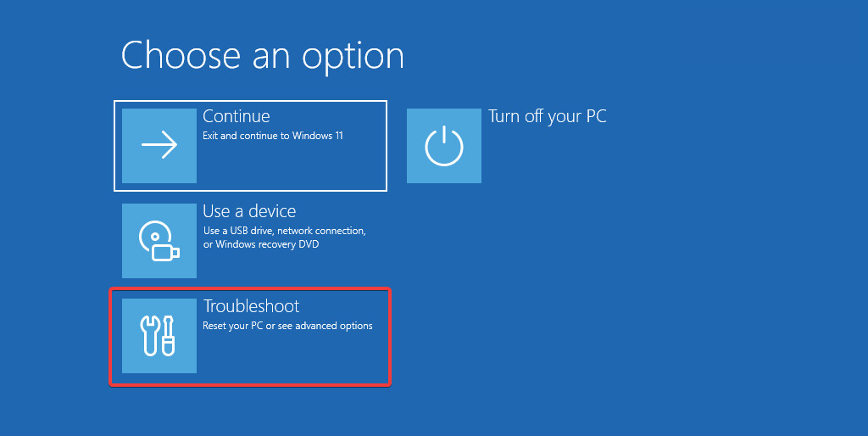Choose the "Turn off your PC" label
Image resolution: width=868 pixels, height=436 pixels.
548,116
